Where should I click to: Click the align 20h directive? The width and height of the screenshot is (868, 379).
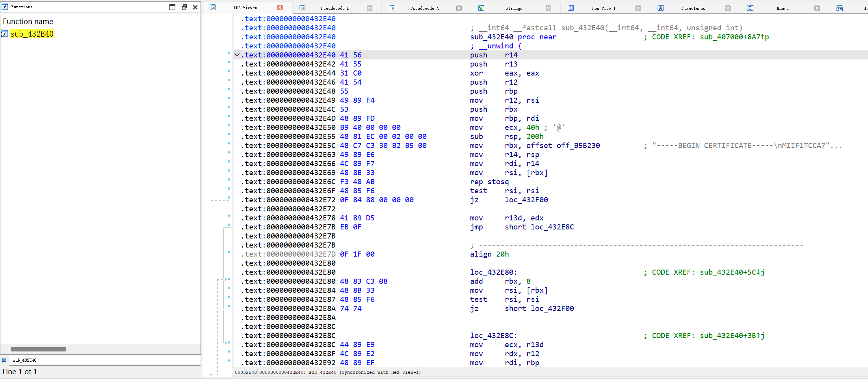489,254
